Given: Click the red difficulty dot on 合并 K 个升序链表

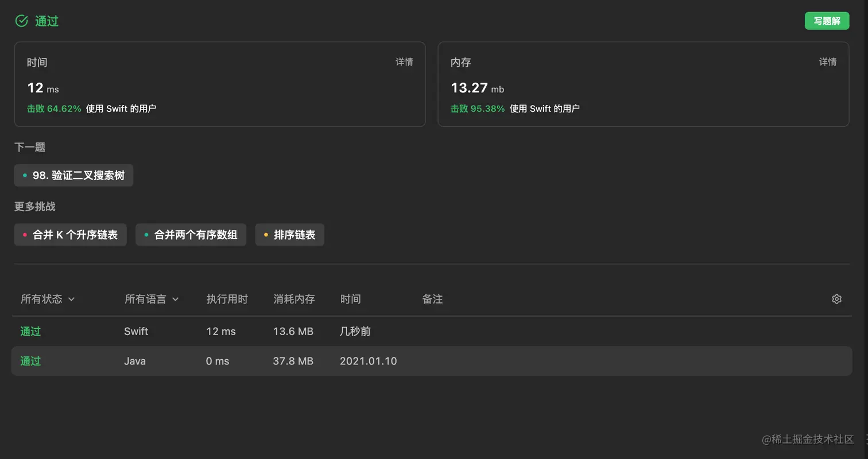Looking at the screenshot, I should 24,235.
